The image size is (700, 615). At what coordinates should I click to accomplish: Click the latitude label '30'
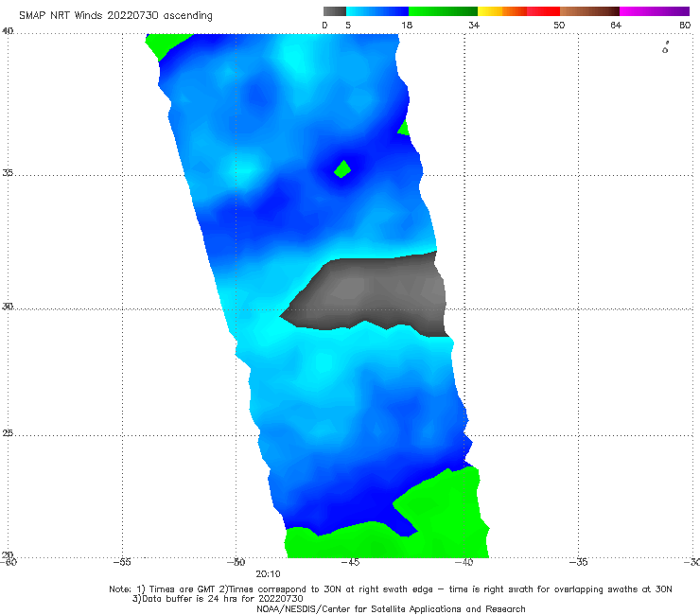[8, 307]
